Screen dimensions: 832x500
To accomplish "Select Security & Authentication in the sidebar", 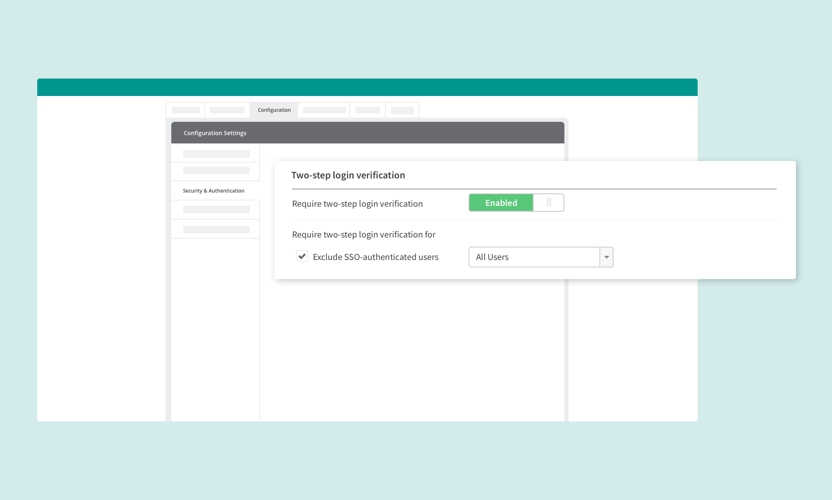I will [x=213, y=190].
